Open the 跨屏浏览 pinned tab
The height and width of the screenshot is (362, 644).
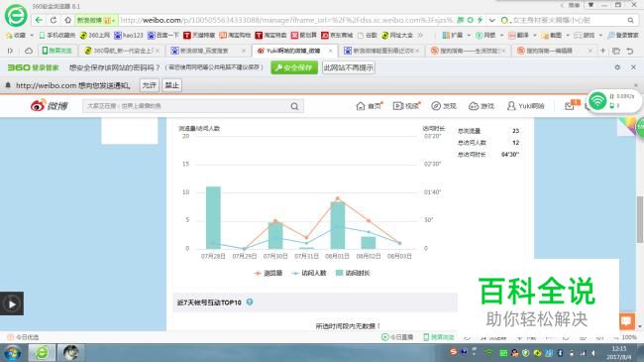click(57, 51)
